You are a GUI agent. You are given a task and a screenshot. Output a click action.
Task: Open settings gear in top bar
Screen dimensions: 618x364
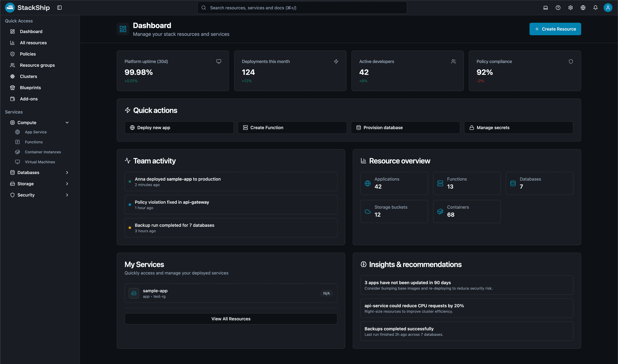[x=570, y=8]
